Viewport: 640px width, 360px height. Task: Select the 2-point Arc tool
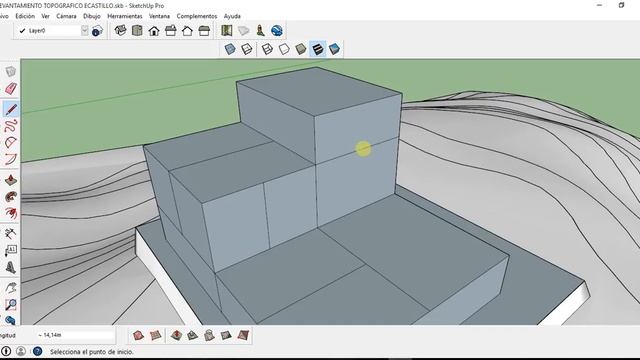pos(11,159)
